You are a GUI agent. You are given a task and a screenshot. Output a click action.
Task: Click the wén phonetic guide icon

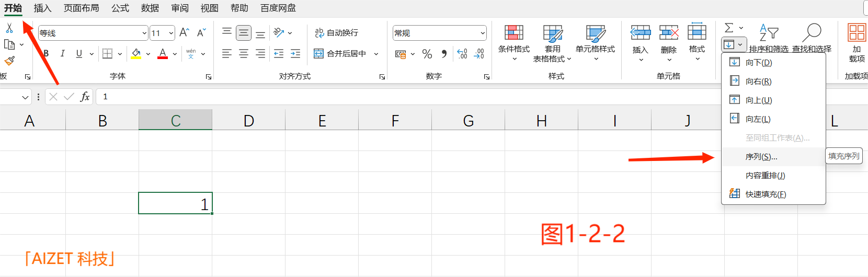(x=191, y=53)
